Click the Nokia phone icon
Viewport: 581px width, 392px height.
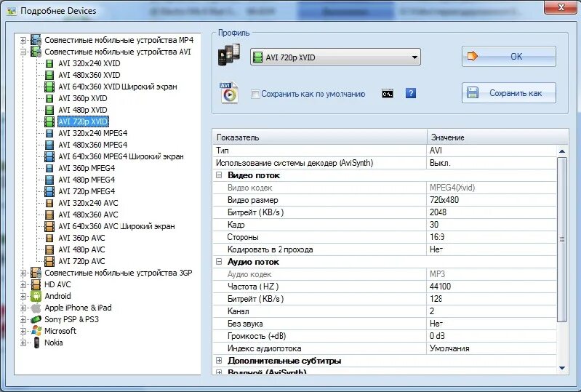36,343
